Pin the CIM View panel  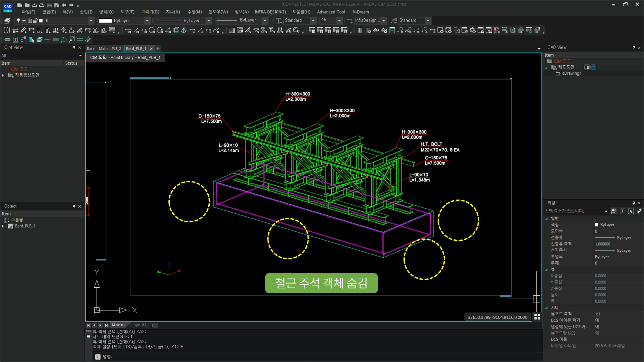74,47
